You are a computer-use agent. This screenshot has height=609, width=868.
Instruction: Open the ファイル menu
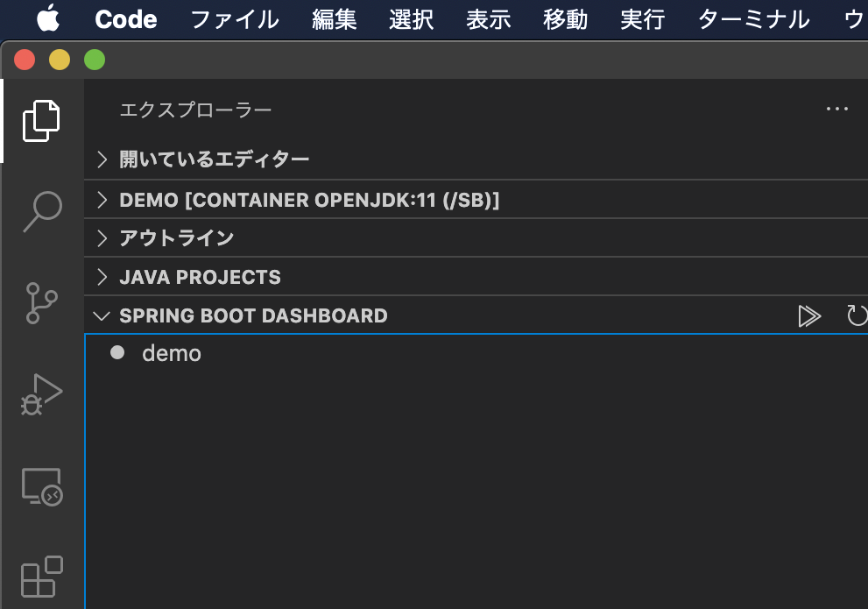point(235,19)
